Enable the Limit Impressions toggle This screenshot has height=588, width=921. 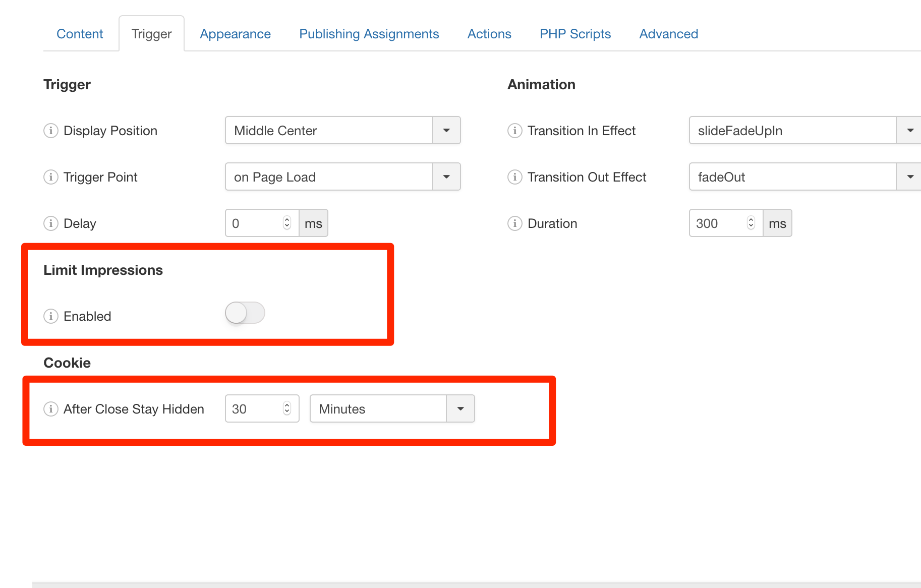click(245, 313)
